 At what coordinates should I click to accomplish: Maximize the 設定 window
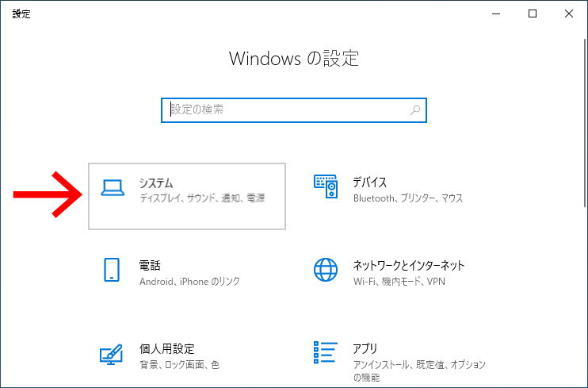[533, 14]
